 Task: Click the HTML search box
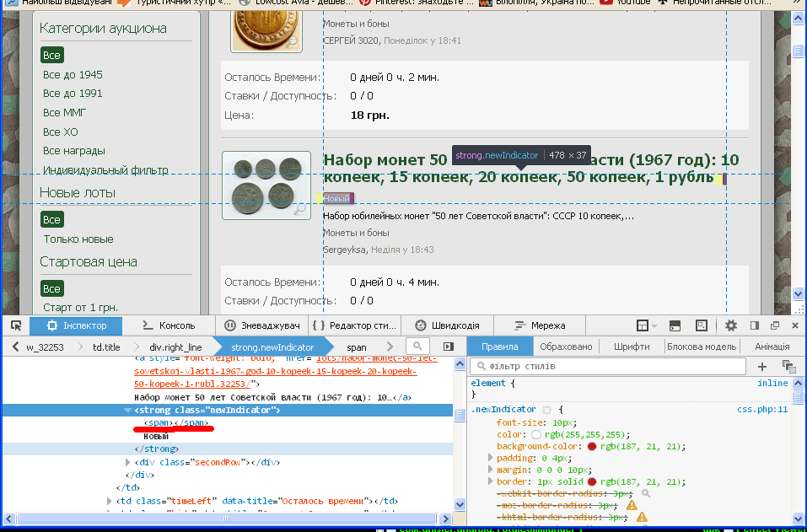pyautogui.click(x=417, y=347)
